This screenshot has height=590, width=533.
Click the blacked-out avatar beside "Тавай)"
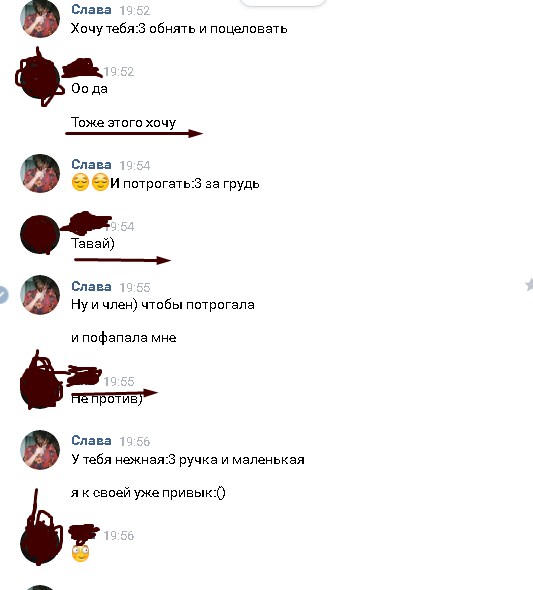coord(40,234)
